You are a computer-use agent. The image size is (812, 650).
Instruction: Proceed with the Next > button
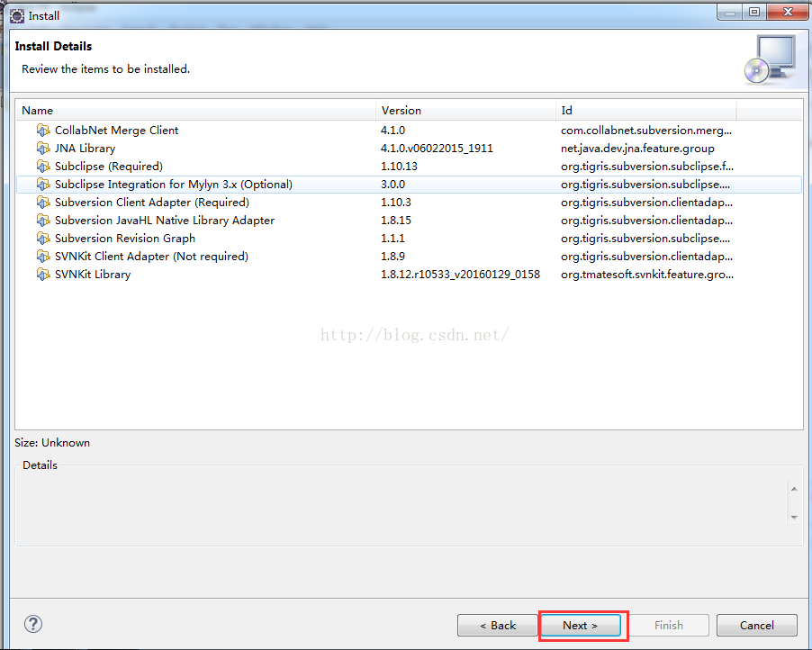pyautogui.click(x=581, y=625)
